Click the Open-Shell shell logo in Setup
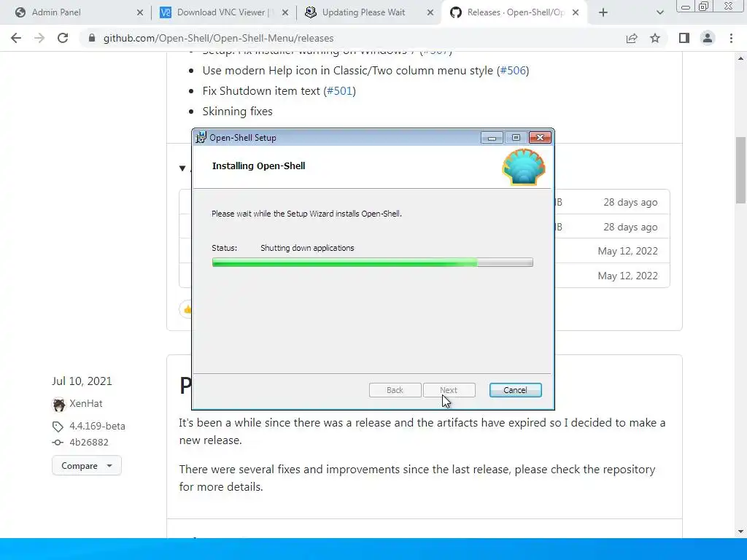The height and width of the screenshot is (560, 747). pos(524,167)
